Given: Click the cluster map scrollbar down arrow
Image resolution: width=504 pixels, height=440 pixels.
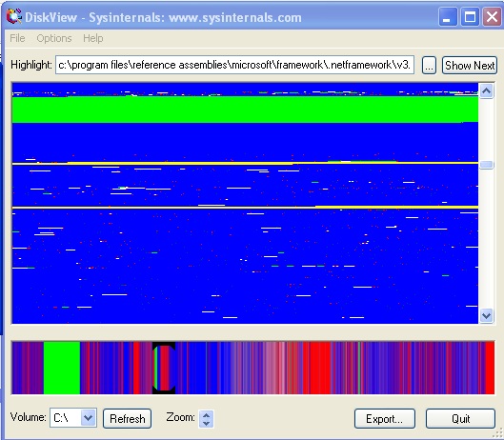Looking at the screenshot, I should tap(486, 315).
